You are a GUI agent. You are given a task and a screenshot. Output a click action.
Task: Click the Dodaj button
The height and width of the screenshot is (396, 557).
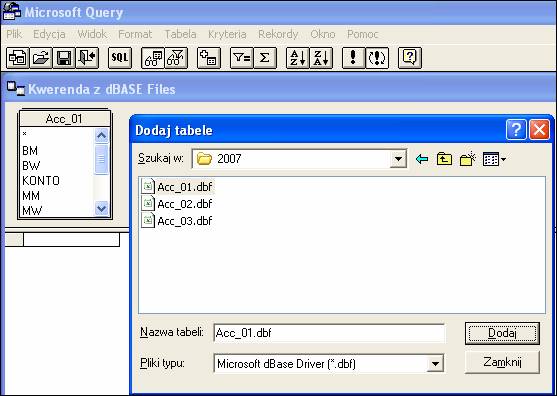point(502,333)
